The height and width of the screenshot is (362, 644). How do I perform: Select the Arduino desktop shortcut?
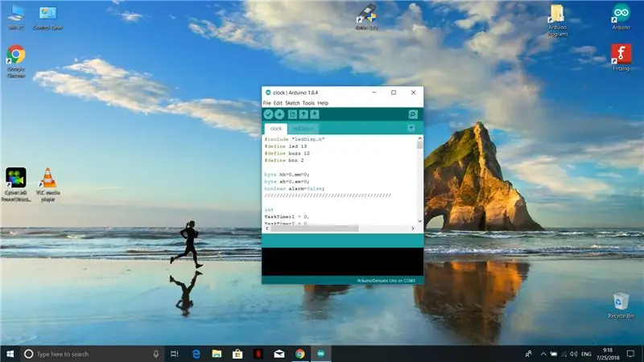point(621,17)
